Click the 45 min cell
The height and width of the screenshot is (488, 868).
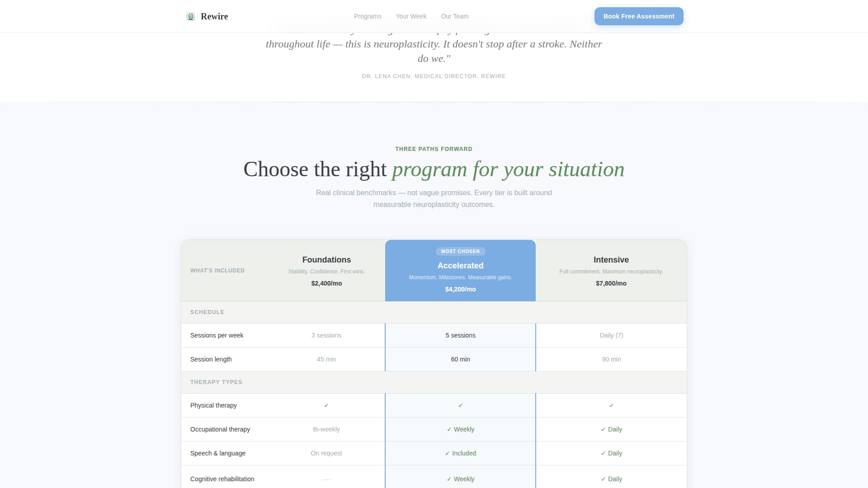(326, 359)
